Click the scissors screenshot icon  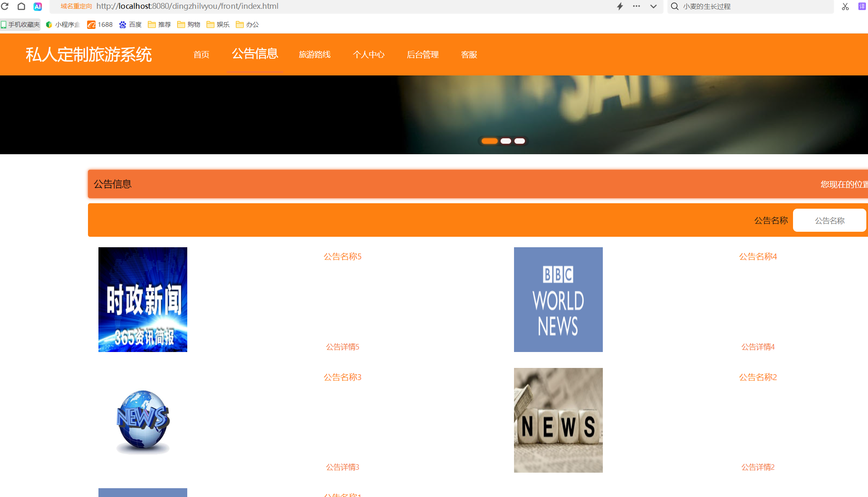click(x=845, y=6)
